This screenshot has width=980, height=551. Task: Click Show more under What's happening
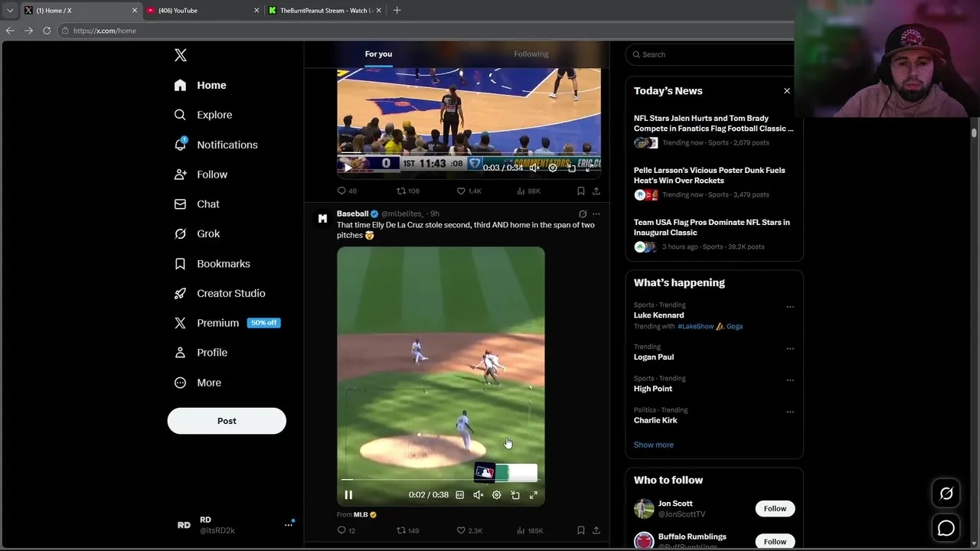654,445
